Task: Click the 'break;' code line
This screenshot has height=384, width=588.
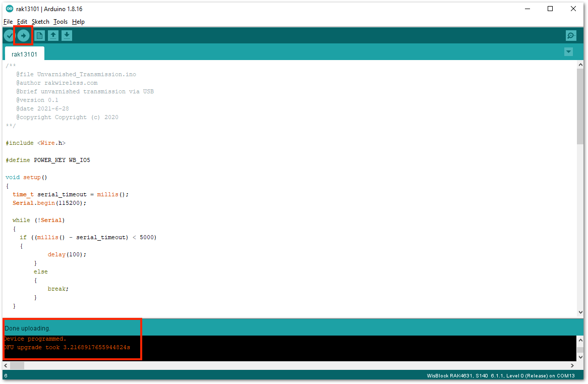Action: point(58,289)
